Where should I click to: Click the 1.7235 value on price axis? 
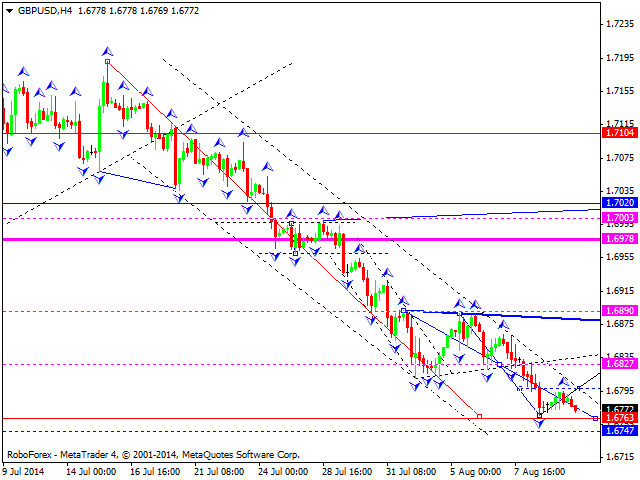tap(619, 25)
